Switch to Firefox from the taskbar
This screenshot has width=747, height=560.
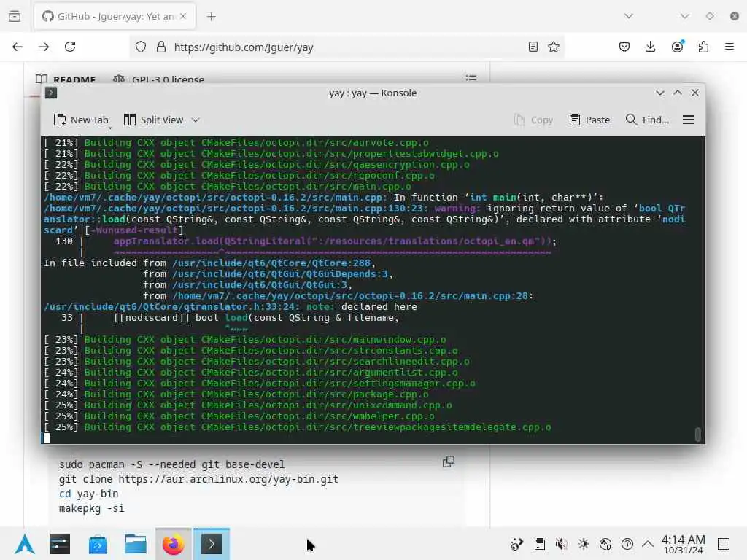click(174, 544)
